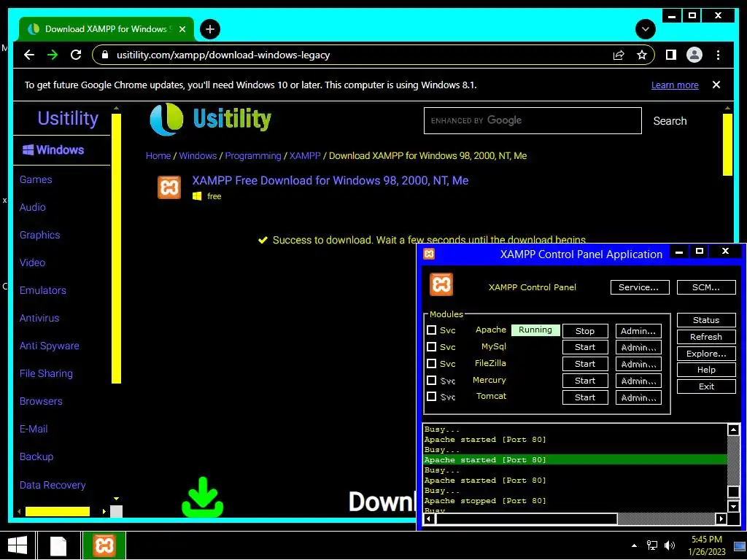Go to Programming breadcrumb
The image size is (747, 560).
point(253,156)
